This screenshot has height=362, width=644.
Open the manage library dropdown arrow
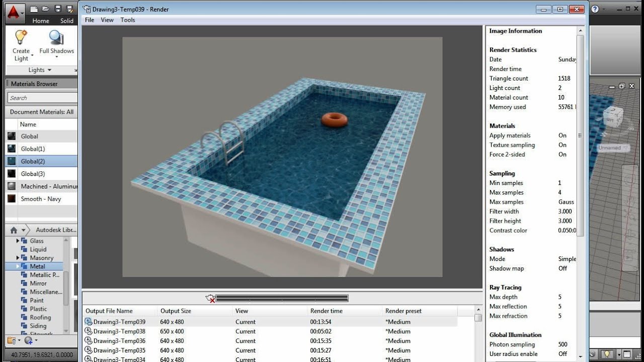pos(19,341)
